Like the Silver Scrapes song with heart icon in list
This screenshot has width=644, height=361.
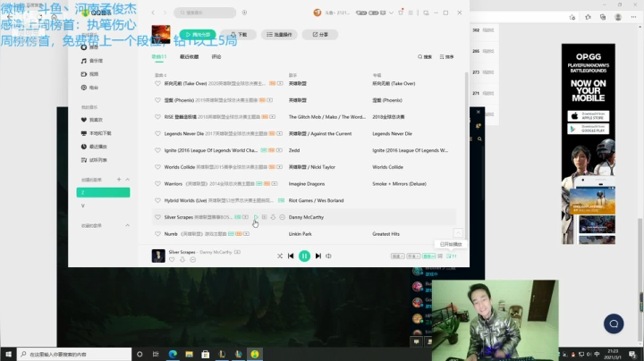(157, 217)
